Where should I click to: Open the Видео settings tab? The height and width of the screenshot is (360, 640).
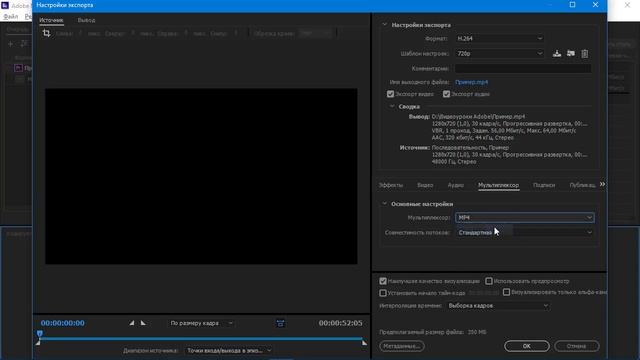point(425,185)
